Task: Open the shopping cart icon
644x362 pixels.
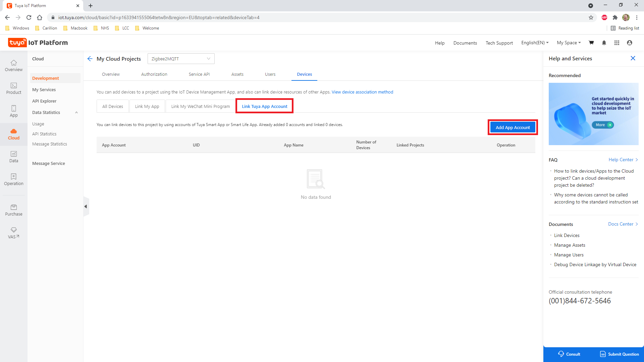Action: (591, 43)
